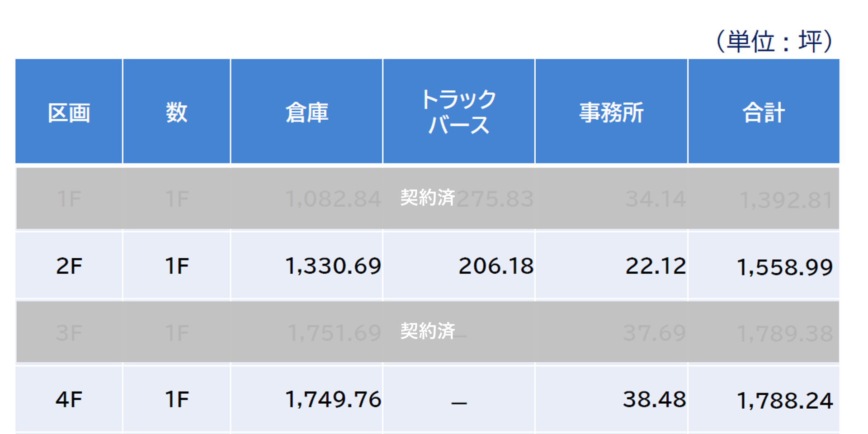The width and height of the screenshot is (868, 434).
Task: Select total value 1,558.99
Action: click(784, 267)
